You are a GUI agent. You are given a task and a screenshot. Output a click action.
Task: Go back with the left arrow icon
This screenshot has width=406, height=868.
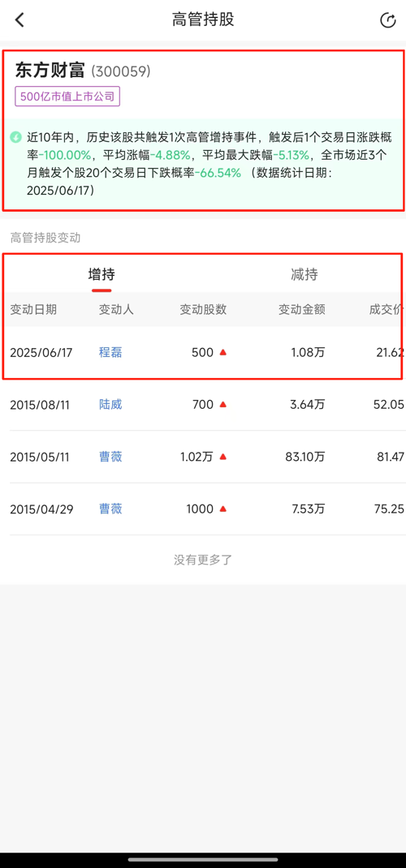[20, 20]
